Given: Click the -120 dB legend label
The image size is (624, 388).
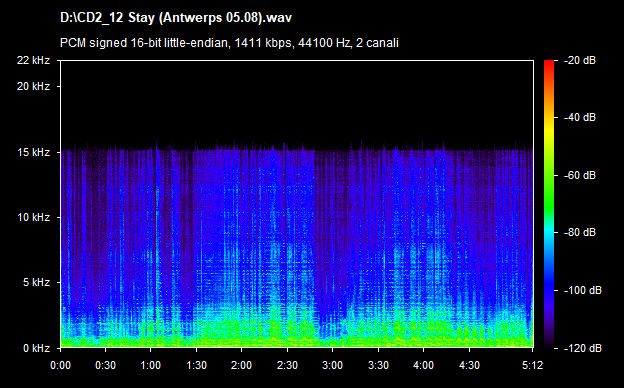Looking at the screenshot, I should pyautogui.click(x=583, y=349).
